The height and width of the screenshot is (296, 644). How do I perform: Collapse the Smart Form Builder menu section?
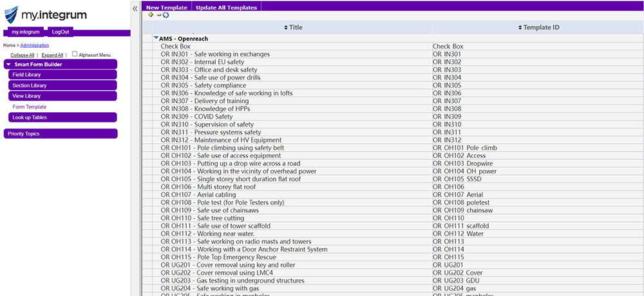(8, 64)
